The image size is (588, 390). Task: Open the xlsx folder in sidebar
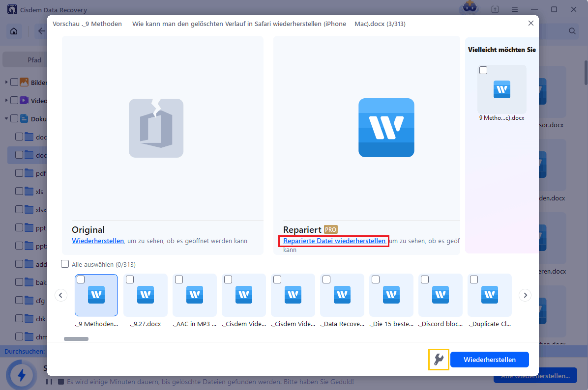click(x=41, y=210)
